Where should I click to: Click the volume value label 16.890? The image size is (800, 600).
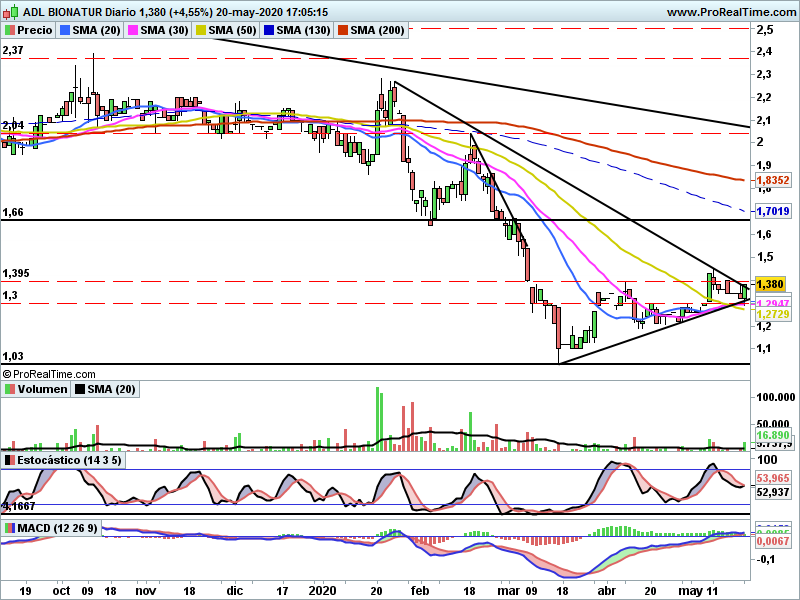pos(772,435)
